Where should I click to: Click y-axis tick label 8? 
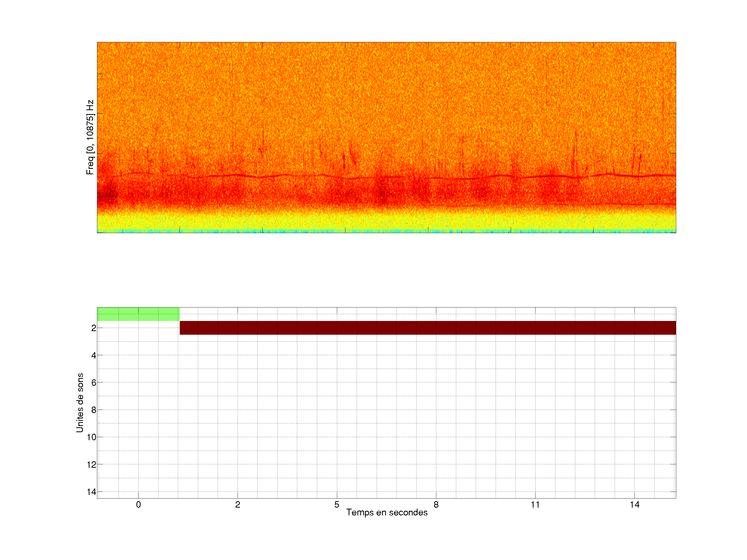point(94,410)
